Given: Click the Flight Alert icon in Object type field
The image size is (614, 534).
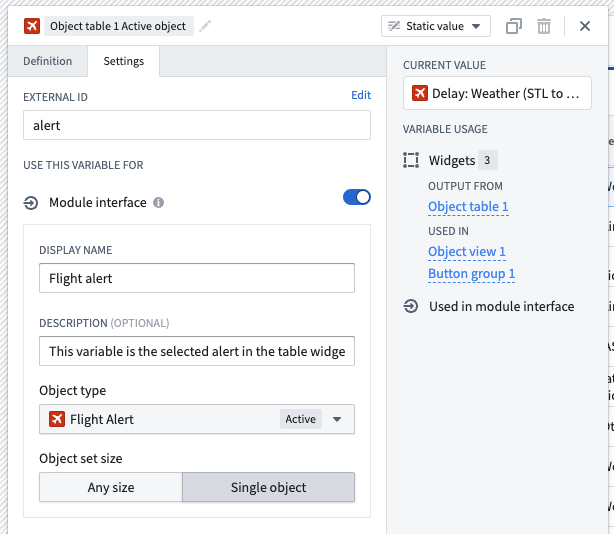Looking at the screenshot, I should pyautogui.click(x=57, y=419).
